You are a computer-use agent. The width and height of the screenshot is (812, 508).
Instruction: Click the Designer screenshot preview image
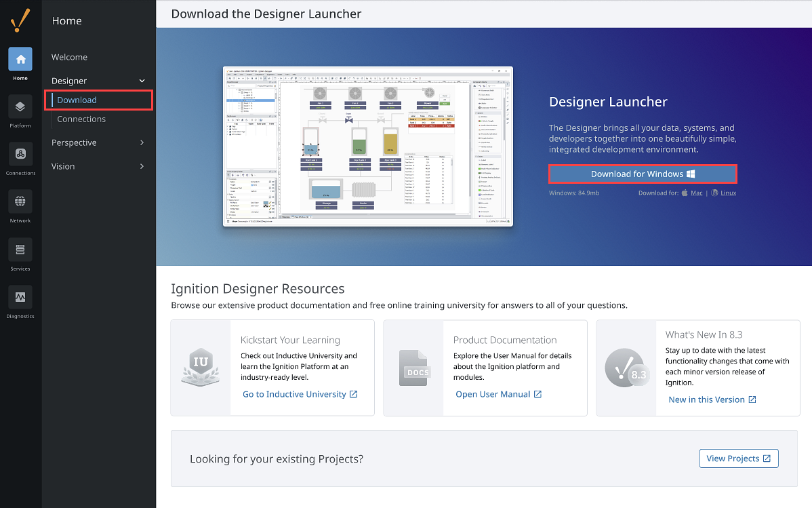point(367,146)
